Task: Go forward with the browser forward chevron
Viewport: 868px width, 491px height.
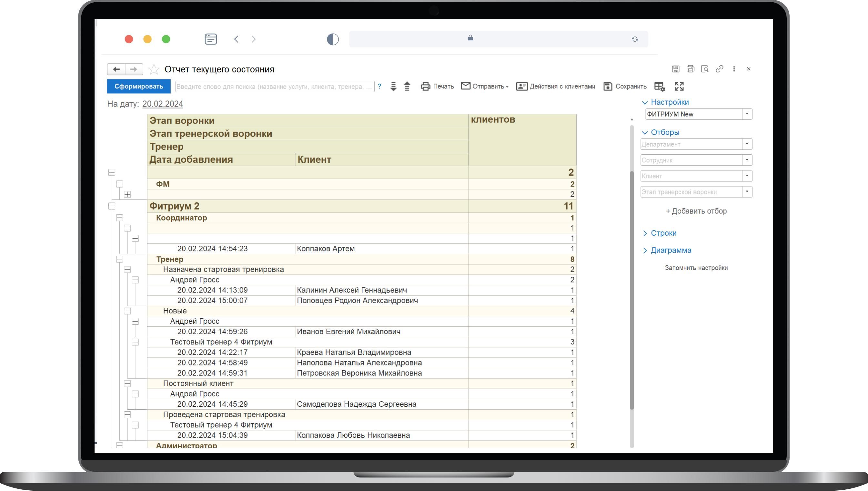Action: tap(254, 39)
